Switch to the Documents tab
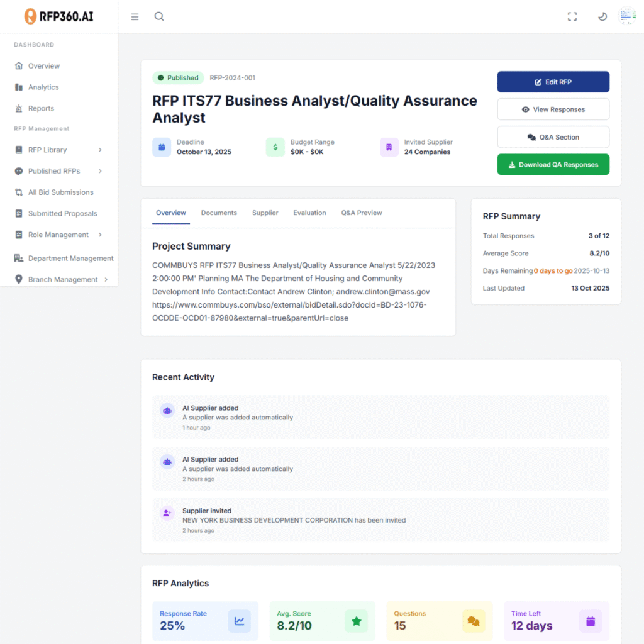 coord(219,213)
